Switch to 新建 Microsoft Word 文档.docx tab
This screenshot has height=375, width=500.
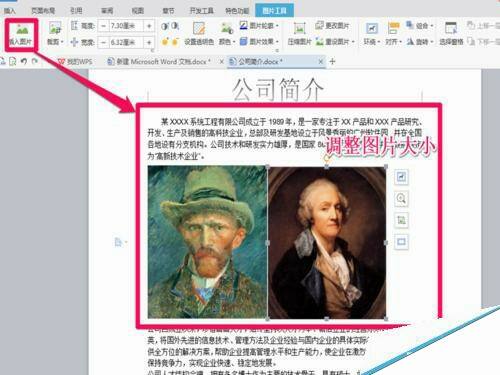[159, 62]
